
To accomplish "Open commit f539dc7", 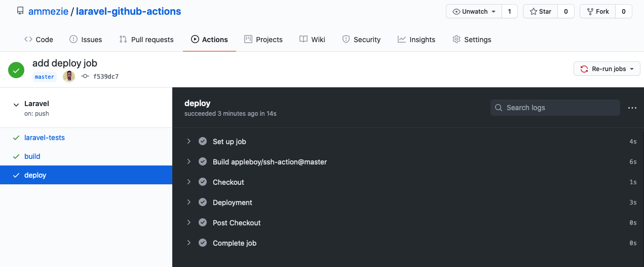I will [x=106, y=77].
